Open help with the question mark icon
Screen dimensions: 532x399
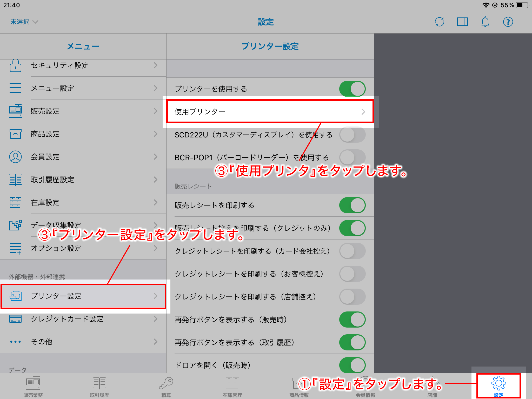coord(508,22)
